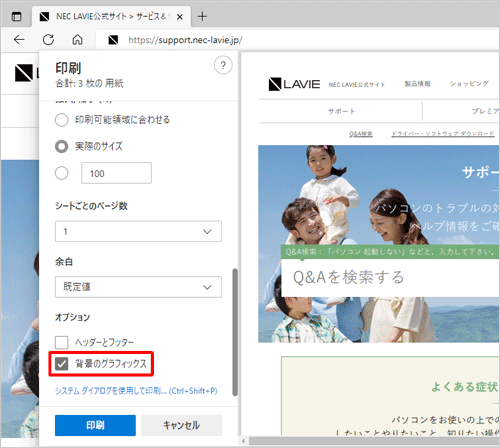Click the Q&A検索 link in preview
Viewport: 500px width, 448px height.
pos(361,134)
